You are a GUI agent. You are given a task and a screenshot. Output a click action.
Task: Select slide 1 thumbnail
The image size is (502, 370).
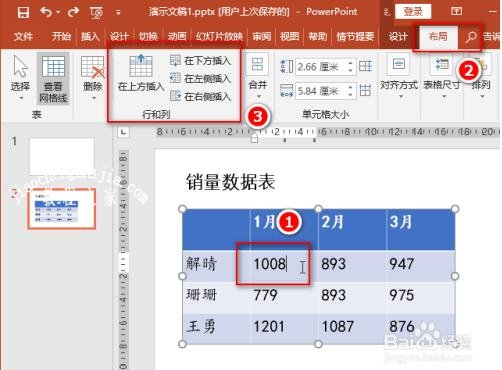point(62,156)
